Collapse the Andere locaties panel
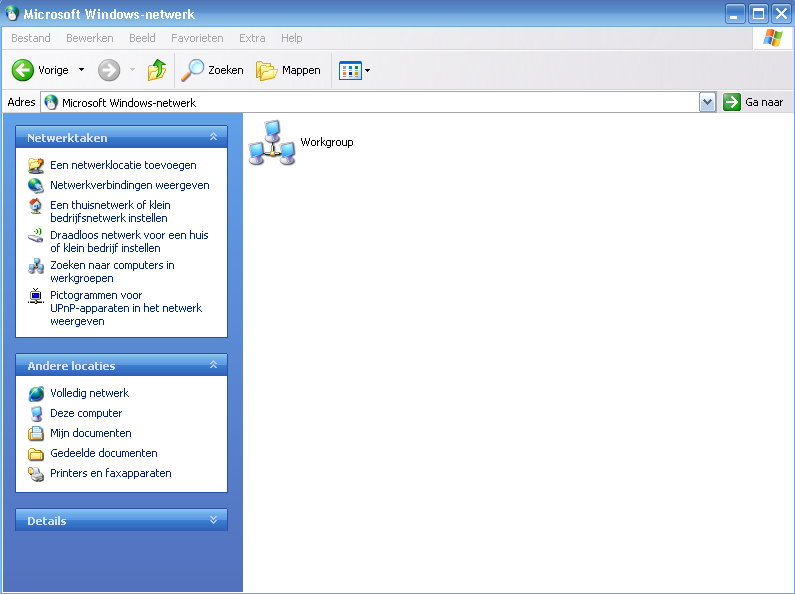The image size is (795, 594). (x=213, y=365)
